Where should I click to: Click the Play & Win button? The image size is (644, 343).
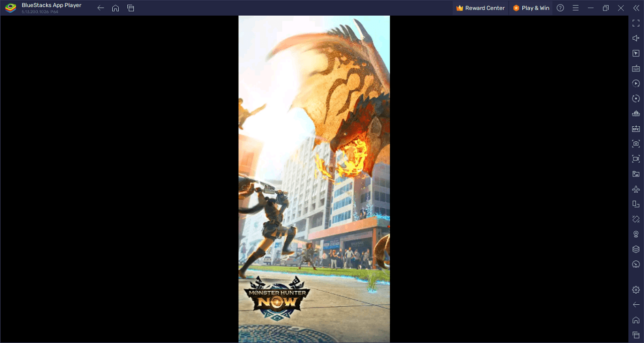[x=531, y=8]
